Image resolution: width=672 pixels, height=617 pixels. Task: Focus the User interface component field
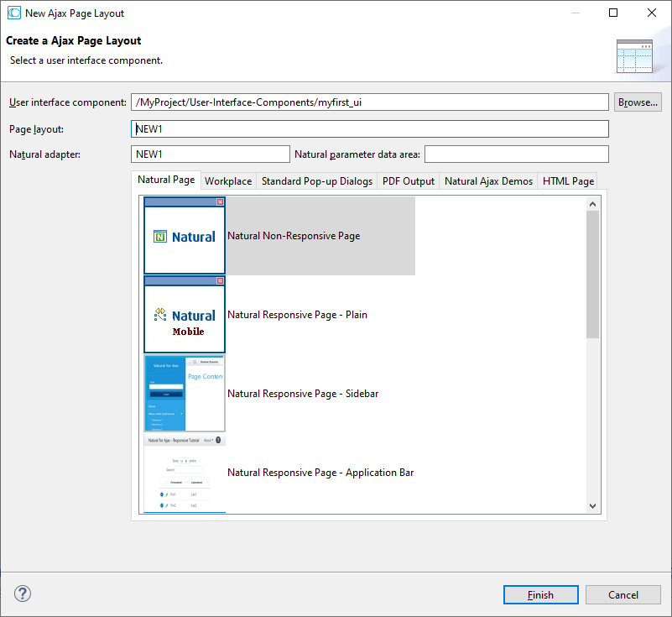point(369,102)
